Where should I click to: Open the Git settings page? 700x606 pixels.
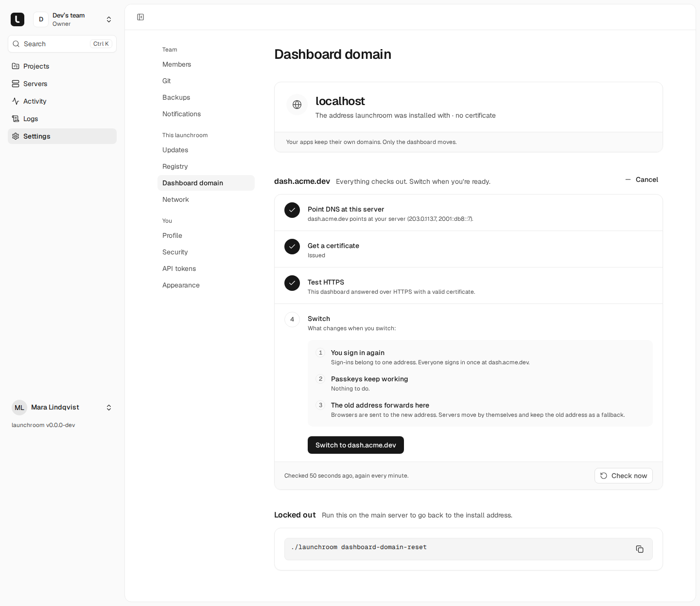(x=206, y=81)
